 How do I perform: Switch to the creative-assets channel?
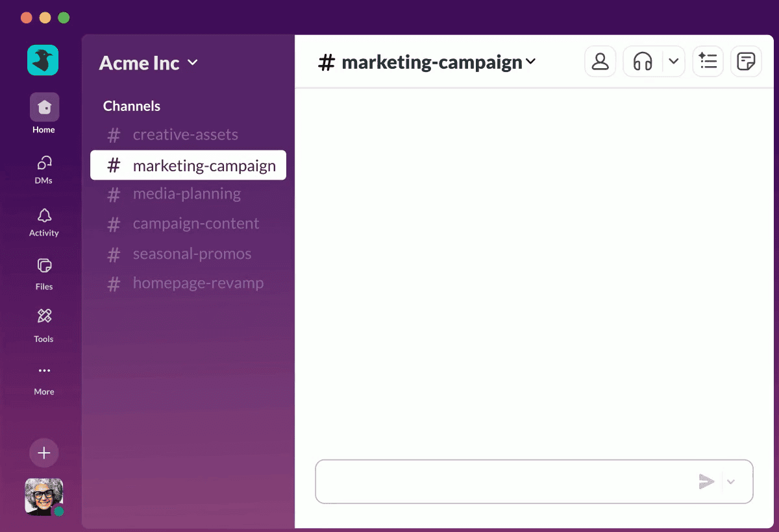[x=185, y=135]
